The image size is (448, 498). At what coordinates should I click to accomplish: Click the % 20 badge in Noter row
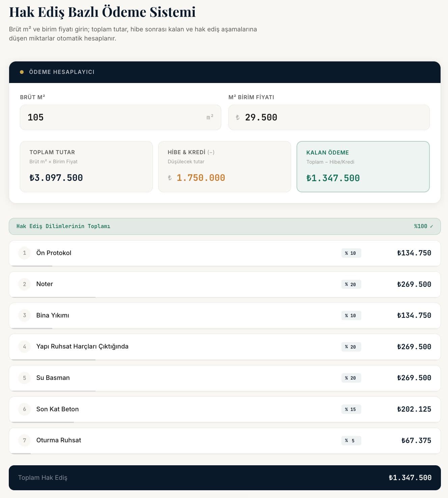pyautogui.click(x=351, y=284)
